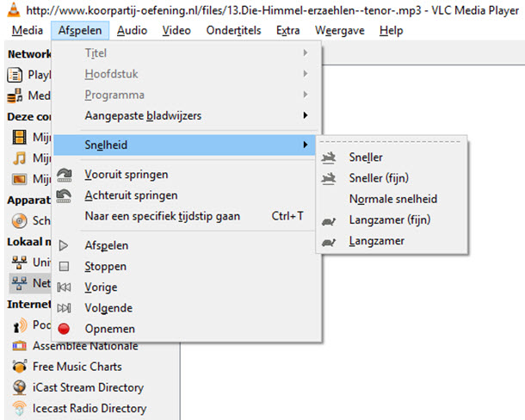This screenshot has height=420, width=525.
Task: Click the stop square icon for Stoppen
Action: [x=64, y=266]
